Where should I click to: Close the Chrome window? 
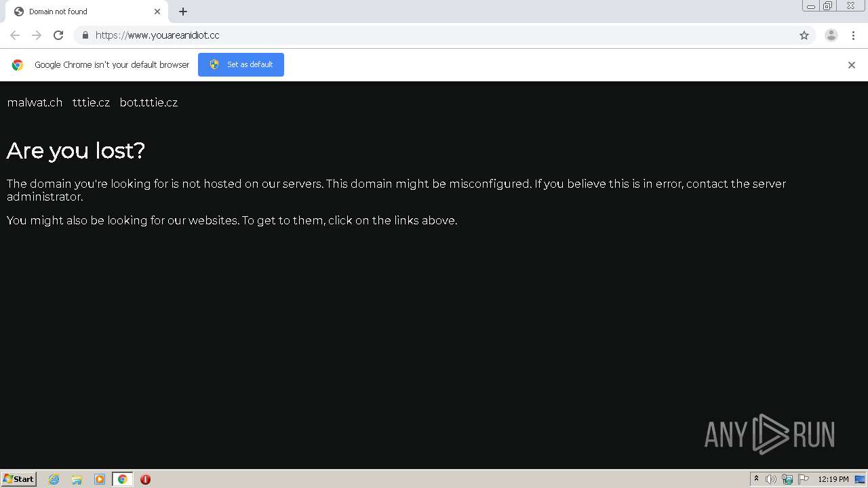(850, 6)
